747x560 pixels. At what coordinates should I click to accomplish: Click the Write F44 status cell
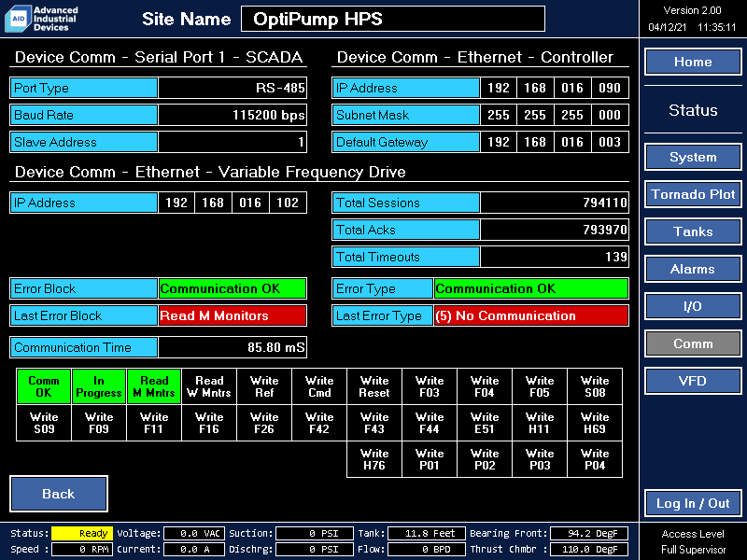pos(430,423)
